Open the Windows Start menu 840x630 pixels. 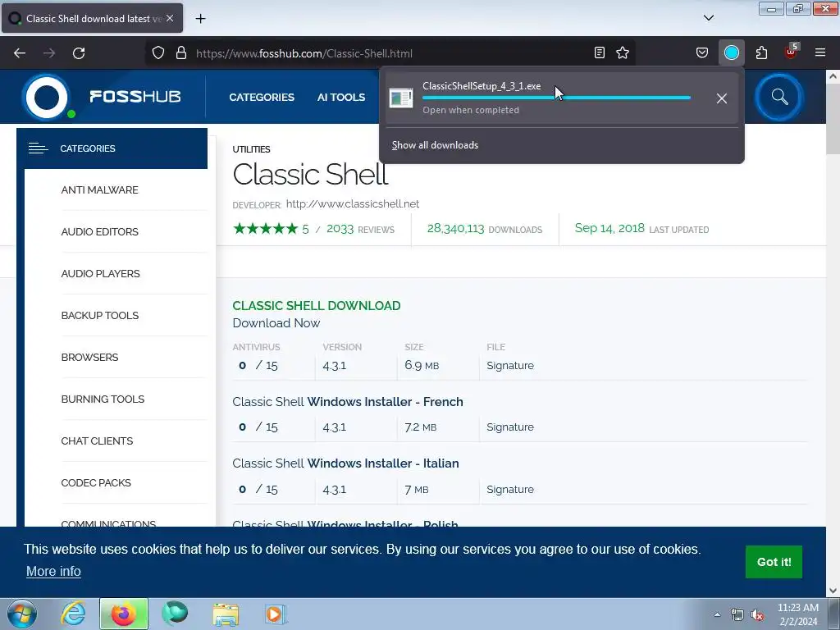[22, 614]
